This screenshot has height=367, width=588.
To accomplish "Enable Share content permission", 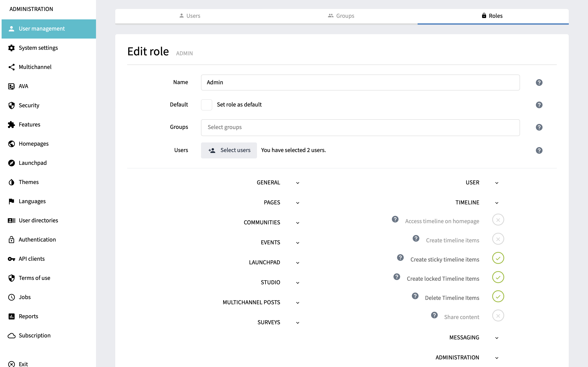I will pos(498,315).
